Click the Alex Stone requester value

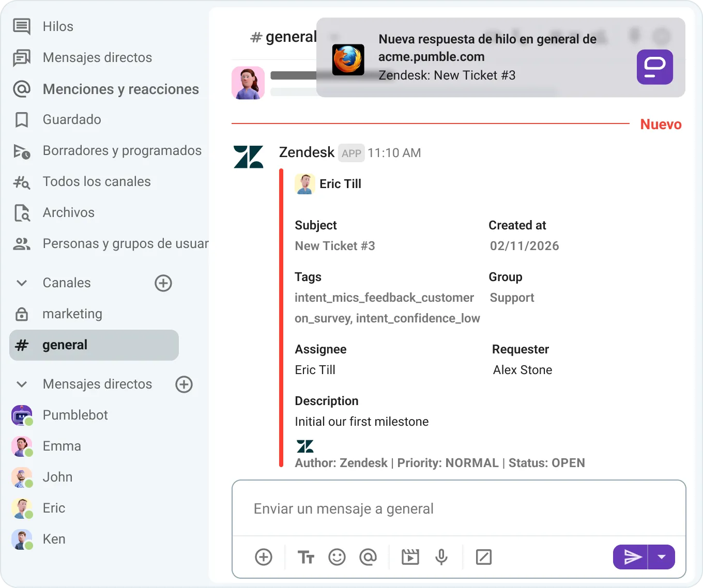click(x=523, y=370)
